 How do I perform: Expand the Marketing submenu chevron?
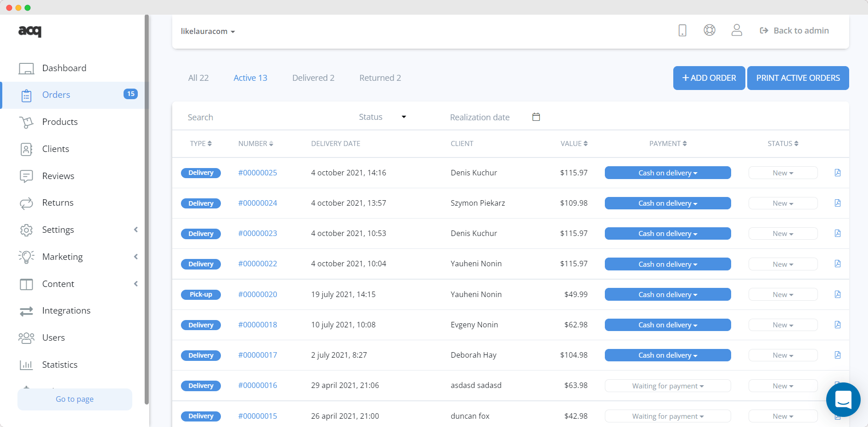click(x=136, y=257)
